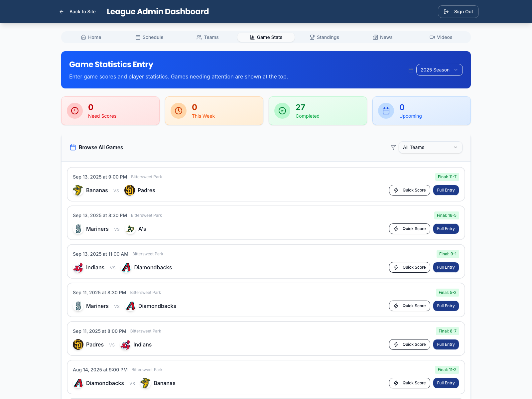This screenshot has width=532, height=399.
Task: Follow the Back to Site link
Action: 78,12
